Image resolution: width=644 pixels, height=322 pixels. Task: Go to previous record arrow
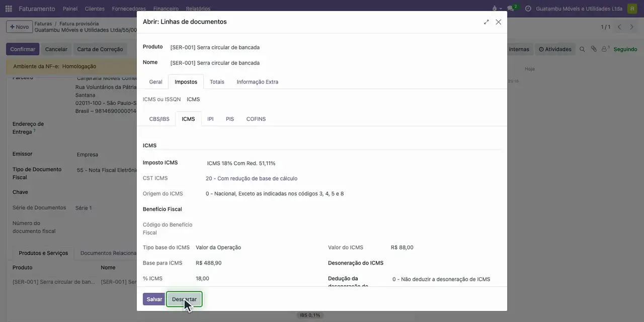pos(620,27)
